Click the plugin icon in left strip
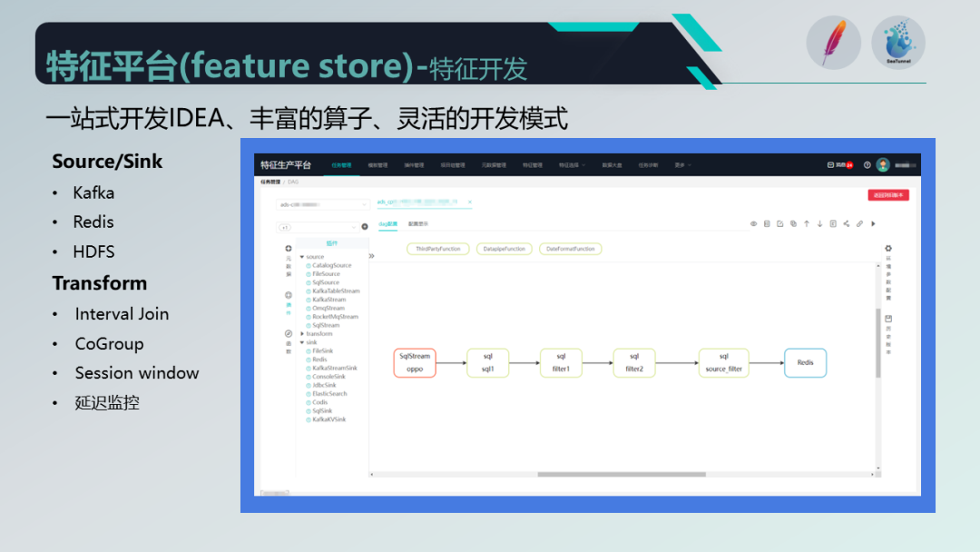This screenshot has height=552, width=980. pyautogui.click(x=289, y=295)
